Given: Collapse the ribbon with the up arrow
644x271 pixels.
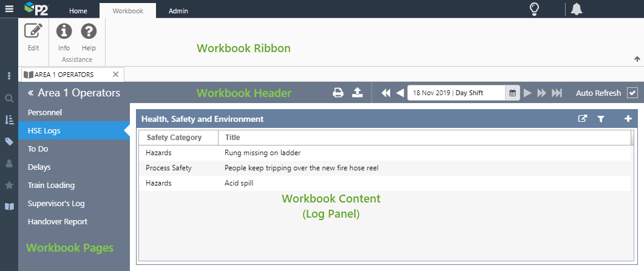Looking at the screenshot, I should click(x=637, y=59).
